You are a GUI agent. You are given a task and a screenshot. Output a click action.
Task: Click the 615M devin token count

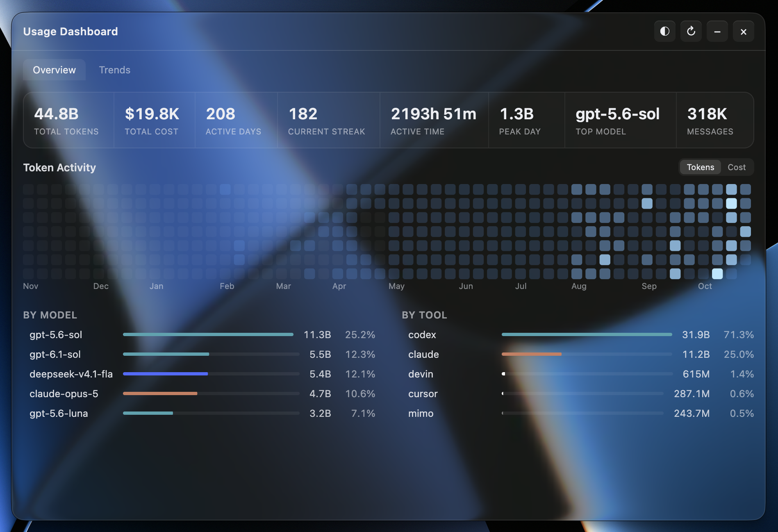coord(696,374)
